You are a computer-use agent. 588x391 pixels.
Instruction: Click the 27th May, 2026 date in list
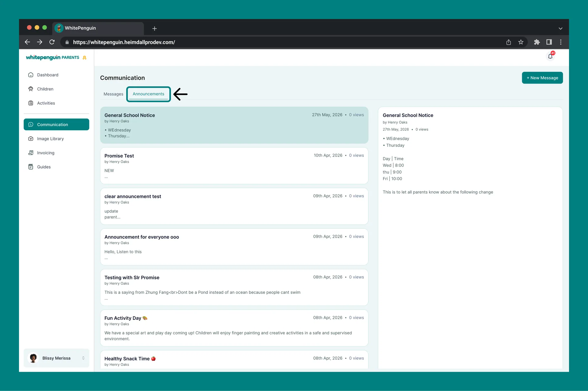[327, 115]
